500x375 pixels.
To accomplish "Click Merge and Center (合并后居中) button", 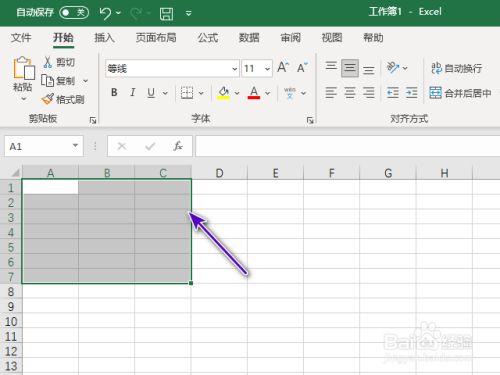I will 460,93.
